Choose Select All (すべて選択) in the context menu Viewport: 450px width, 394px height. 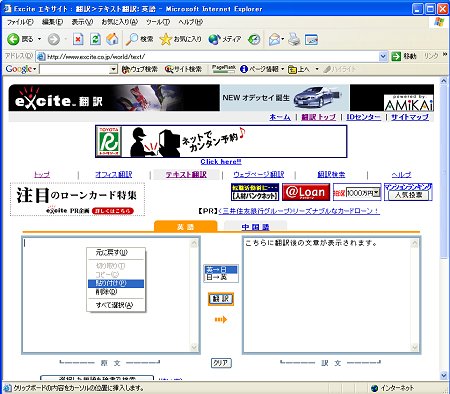pyautogui.click(x=116, y=305)
